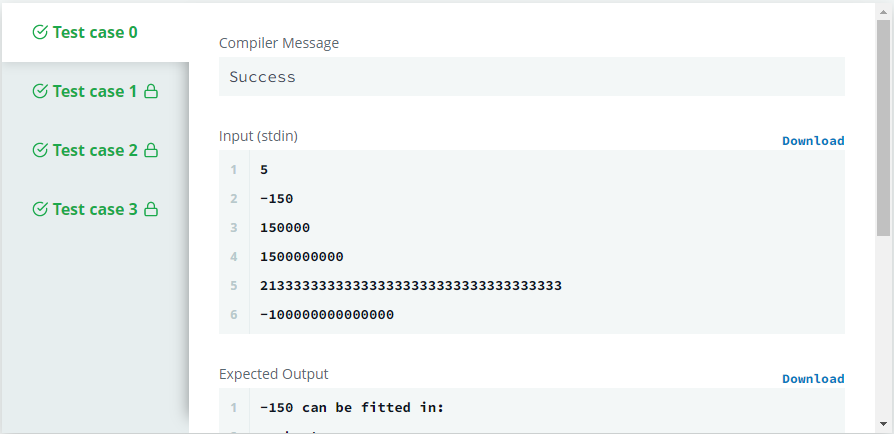Download the Expected Output file
This screenshot has height=434, width=894.
(813, 379)
